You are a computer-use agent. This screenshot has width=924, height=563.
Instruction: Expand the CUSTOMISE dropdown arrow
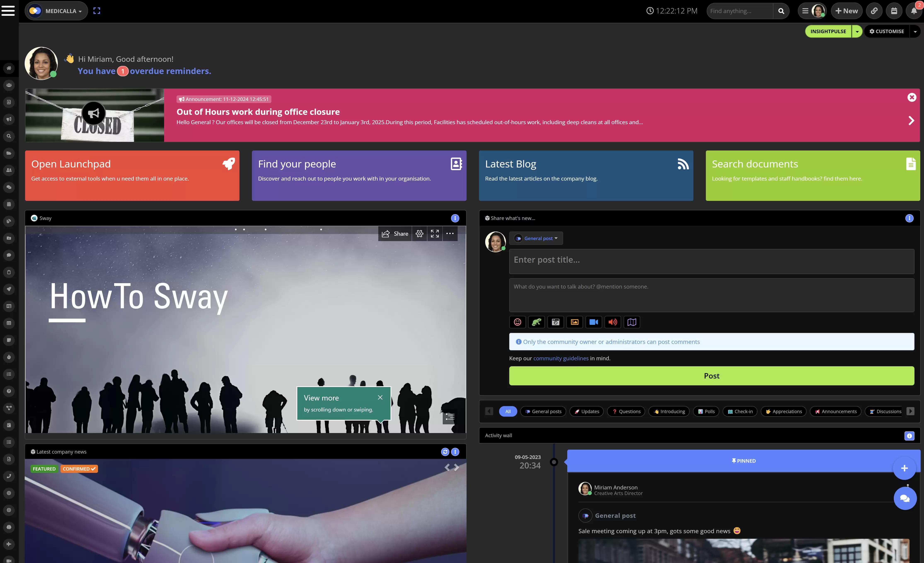(x=915, y=32)
